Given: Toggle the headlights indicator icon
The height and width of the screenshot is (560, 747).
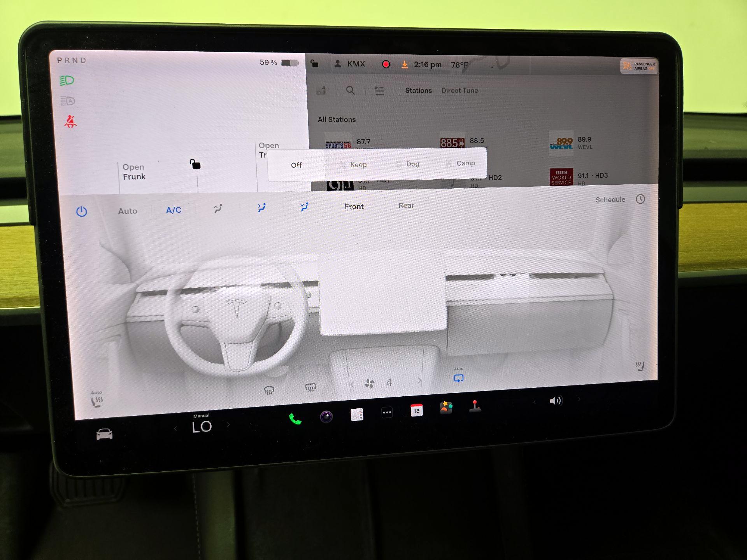Looking at the screenshot, I should (67, 80).
